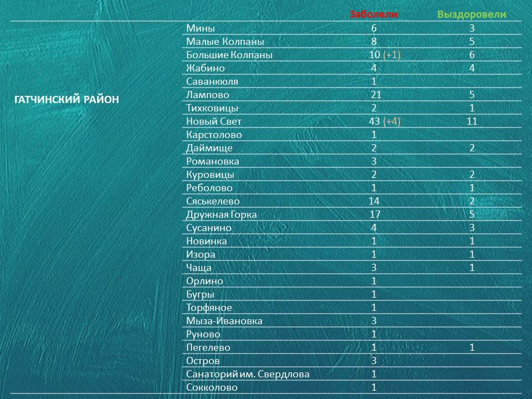The height and width of the screenshot is (399, 532).
Task: Click the Сокколово row name
Action: point(212,387)
